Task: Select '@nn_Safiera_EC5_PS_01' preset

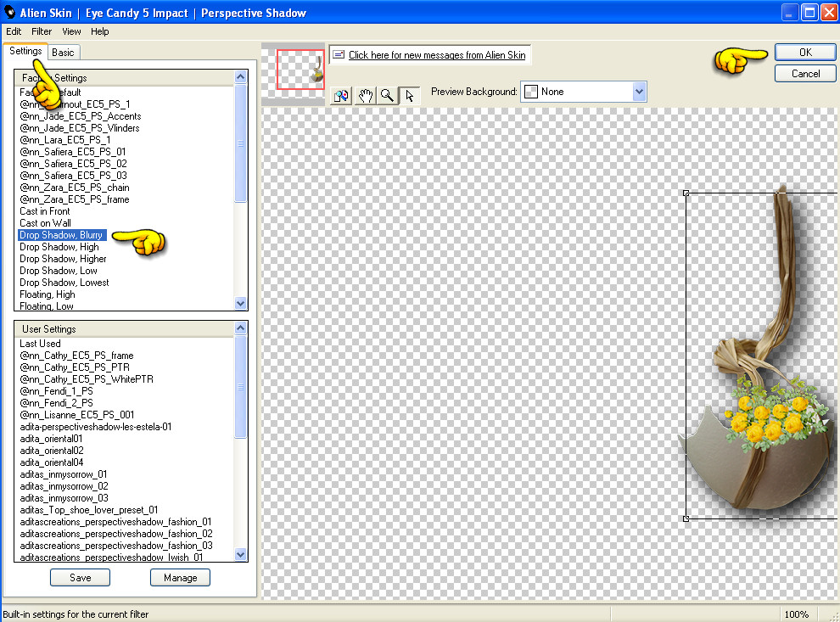Action: click(72, 152)
